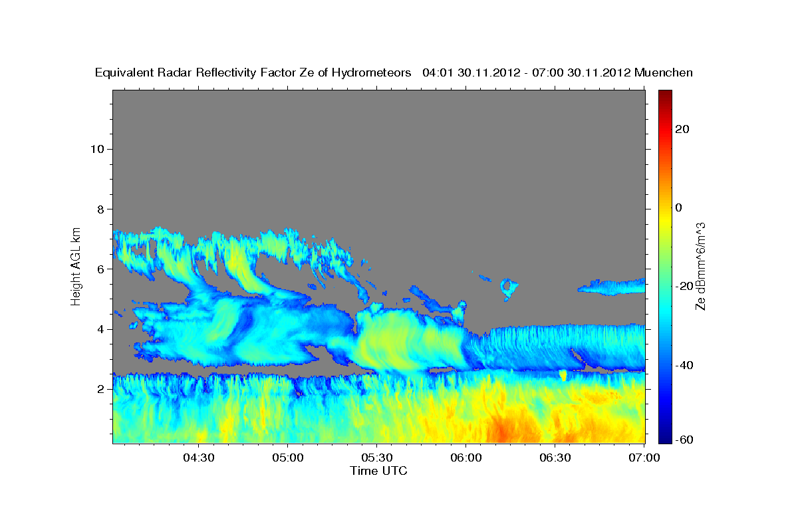Viewport: 798px width, 532px height.
Task: Click the 06:00 time tick label
Action: pyautogui.click(x=465, y=458)
